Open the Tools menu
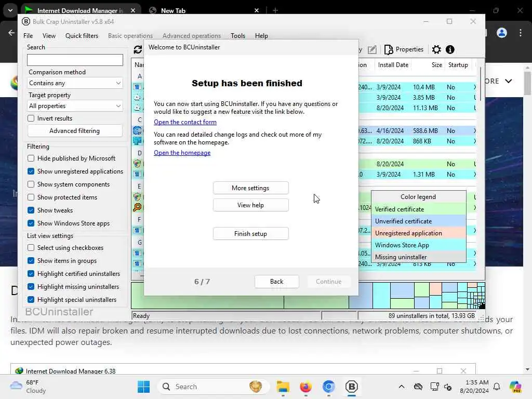Image resolution: width=532 pixels, height=399 pixels. (238, 36)
